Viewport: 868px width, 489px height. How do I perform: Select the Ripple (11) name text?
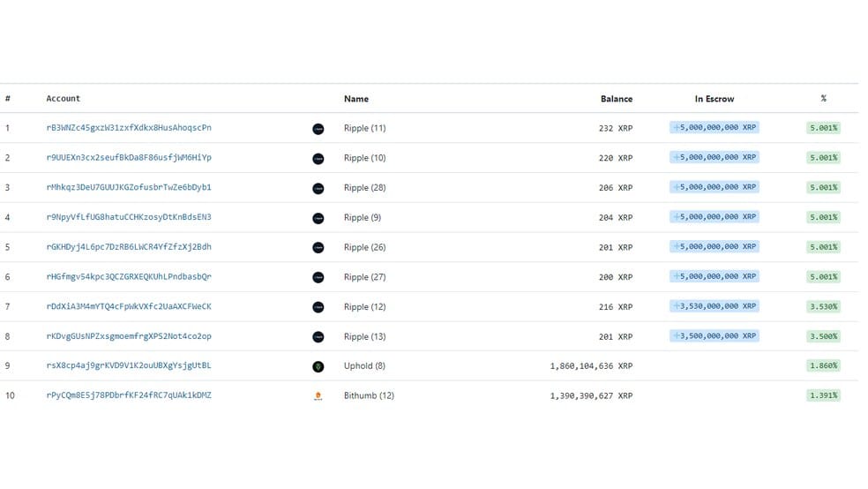click(365, 129)
